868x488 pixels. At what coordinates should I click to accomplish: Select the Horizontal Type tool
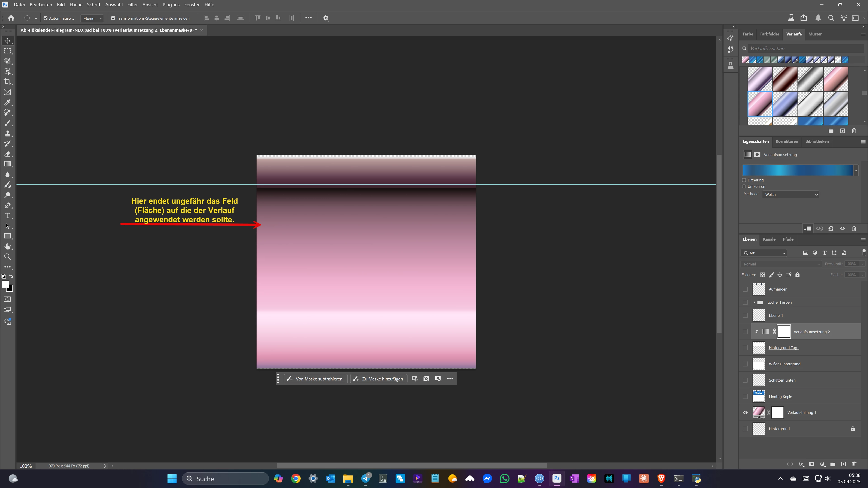pyautogui.click(x=7, y=216)
